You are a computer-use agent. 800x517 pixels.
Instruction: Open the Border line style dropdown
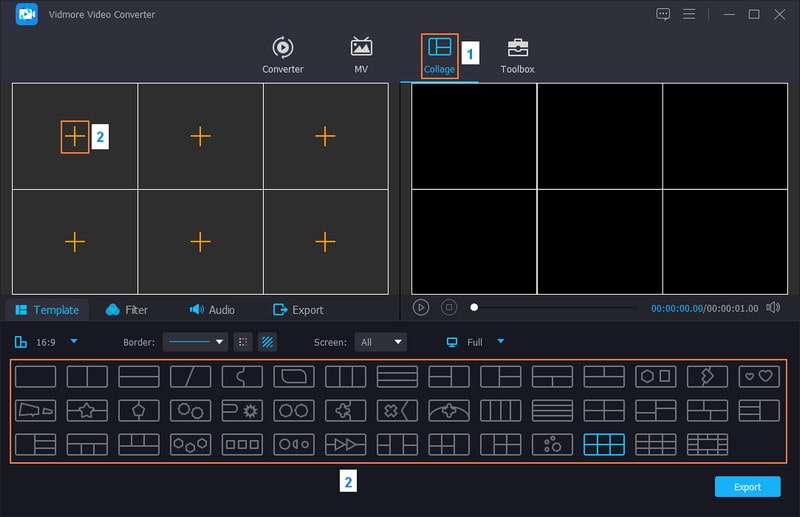coord(195,342)
